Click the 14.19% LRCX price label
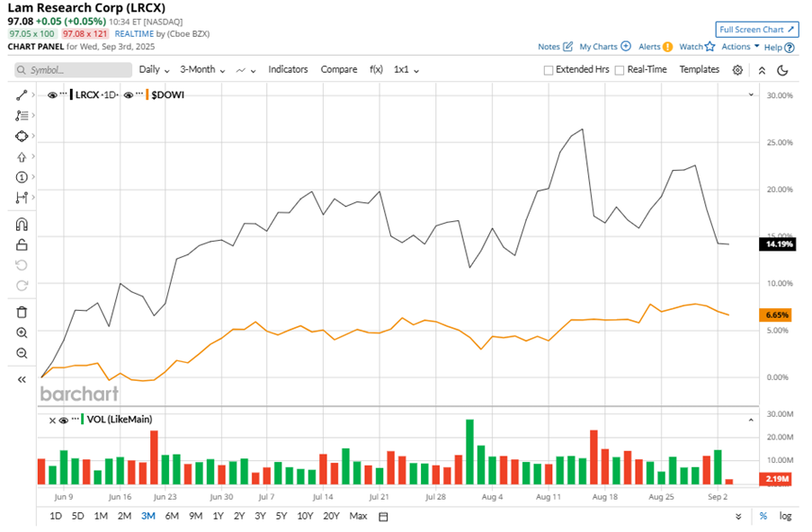Image resolution: width=812 pixels, height=532 pixels. pos(778,244)
